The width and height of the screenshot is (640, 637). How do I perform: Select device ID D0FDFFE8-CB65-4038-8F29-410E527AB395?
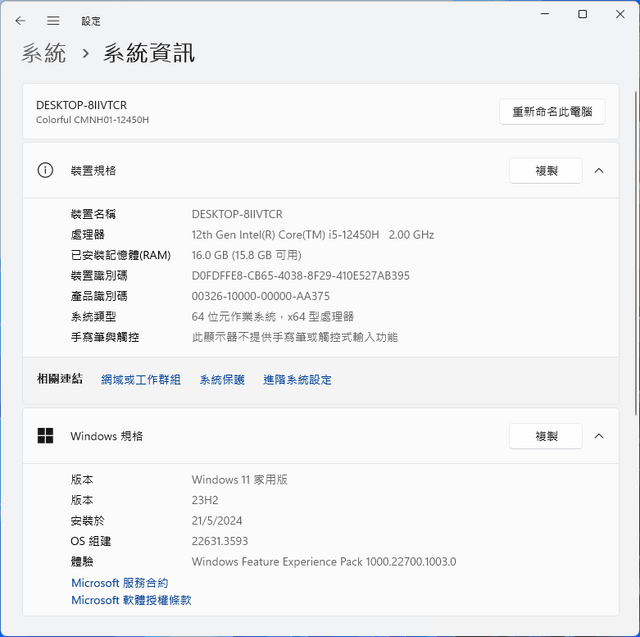(300, 275)
